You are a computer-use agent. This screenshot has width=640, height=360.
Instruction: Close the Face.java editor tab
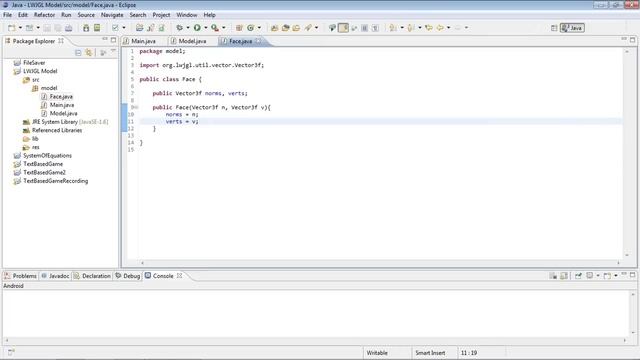[x=258, y=41]
